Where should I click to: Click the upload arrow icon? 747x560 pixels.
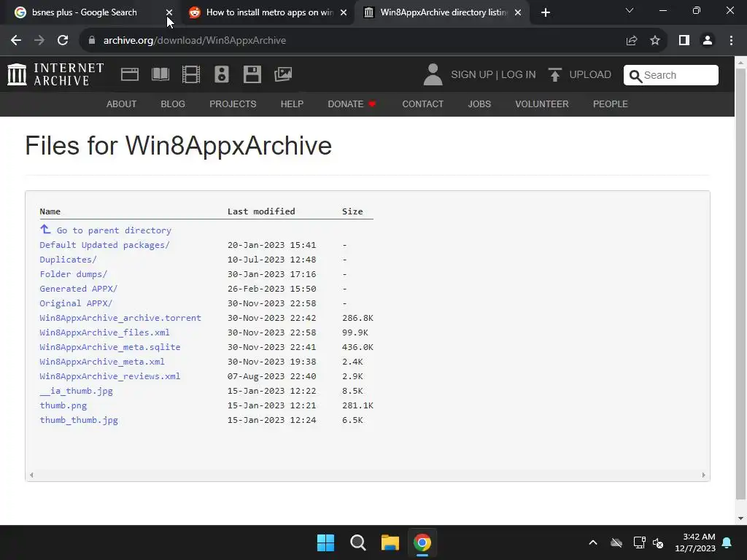coord(554,75)
